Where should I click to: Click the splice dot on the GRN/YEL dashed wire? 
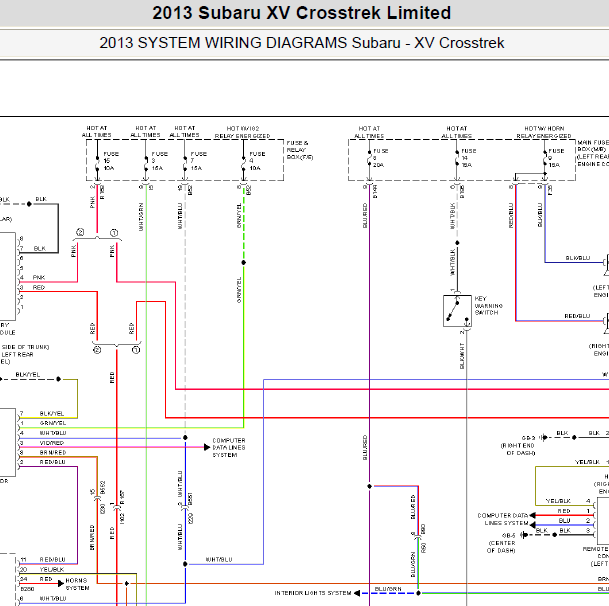(x=244, y=263)
